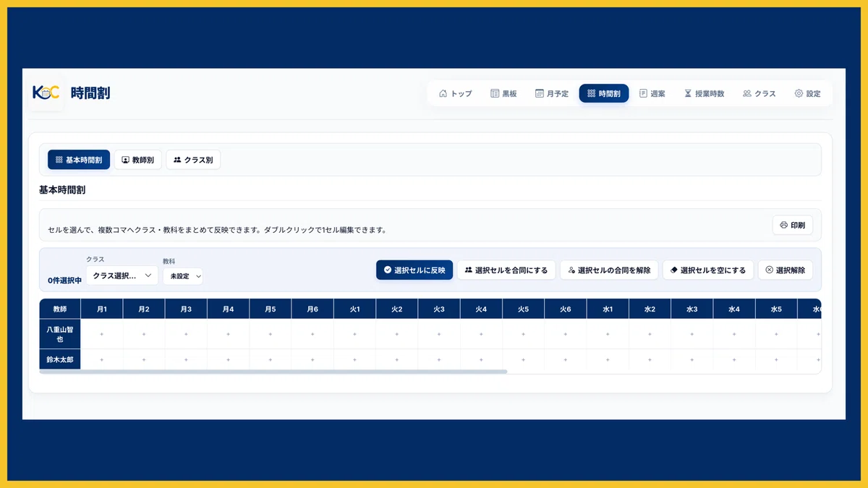This screenshot has width=868, height=488.
Task: Click the 火4 column header
Action: click(x=481, y=309)
